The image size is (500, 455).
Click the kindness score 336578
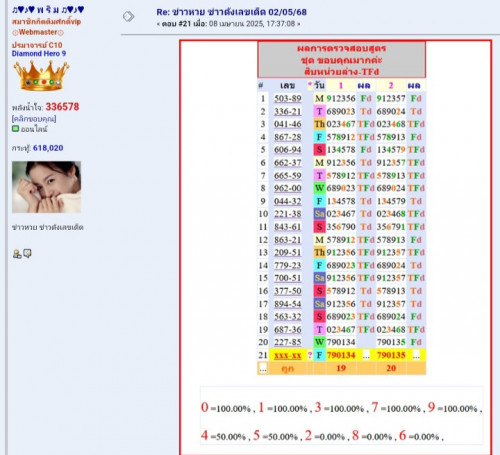[x=62, y=107]
